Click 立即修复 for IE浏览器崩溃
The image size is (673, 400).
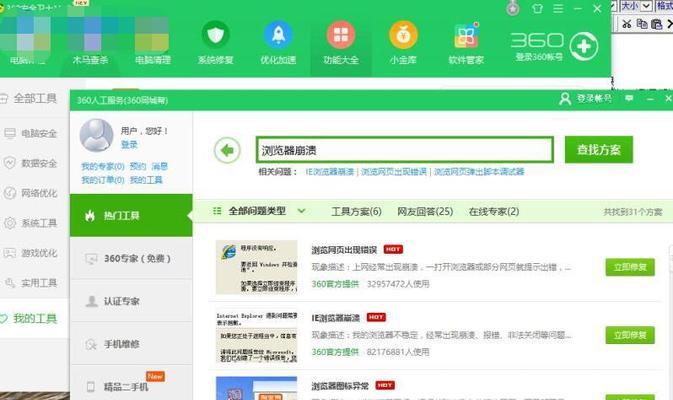pyautogui.click(x=630, y=335)
